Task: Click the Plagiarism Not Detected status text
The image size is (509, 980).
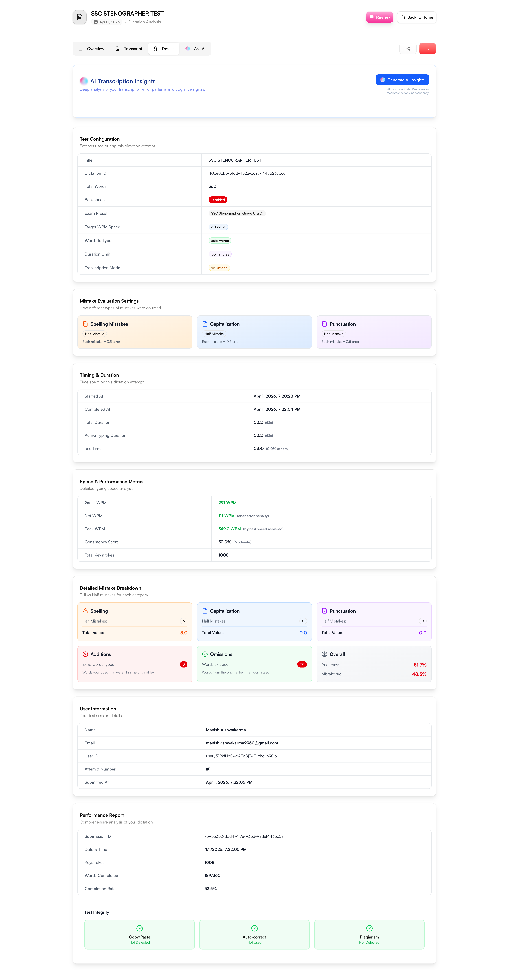Action: point(369,943)
